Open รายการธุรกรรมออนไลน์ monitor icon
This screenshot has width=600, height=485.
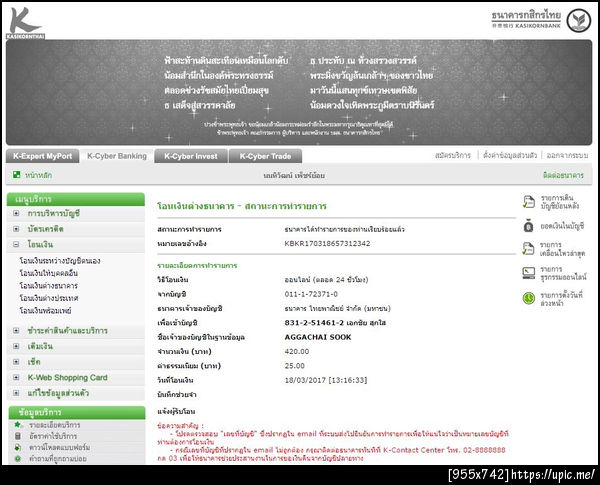(528, 273)
